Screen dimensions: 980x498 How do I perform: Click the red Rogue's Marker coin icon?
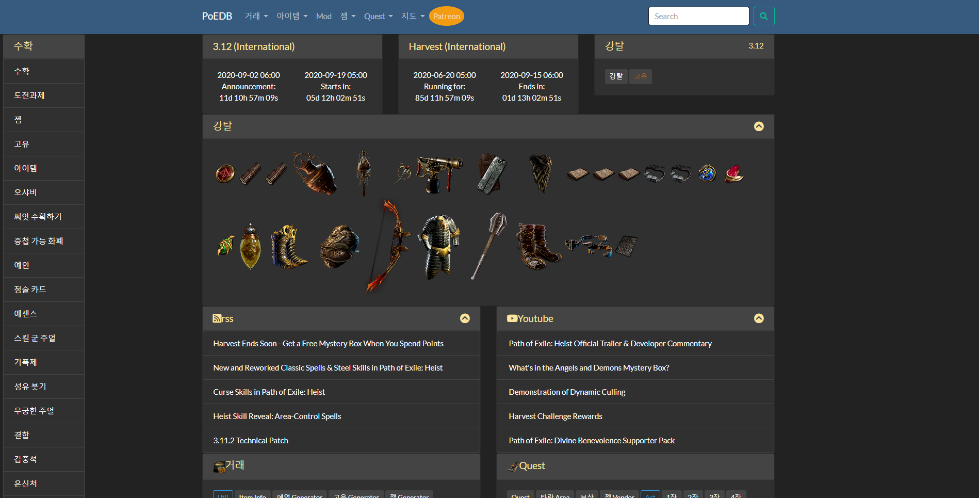point(225,174)
